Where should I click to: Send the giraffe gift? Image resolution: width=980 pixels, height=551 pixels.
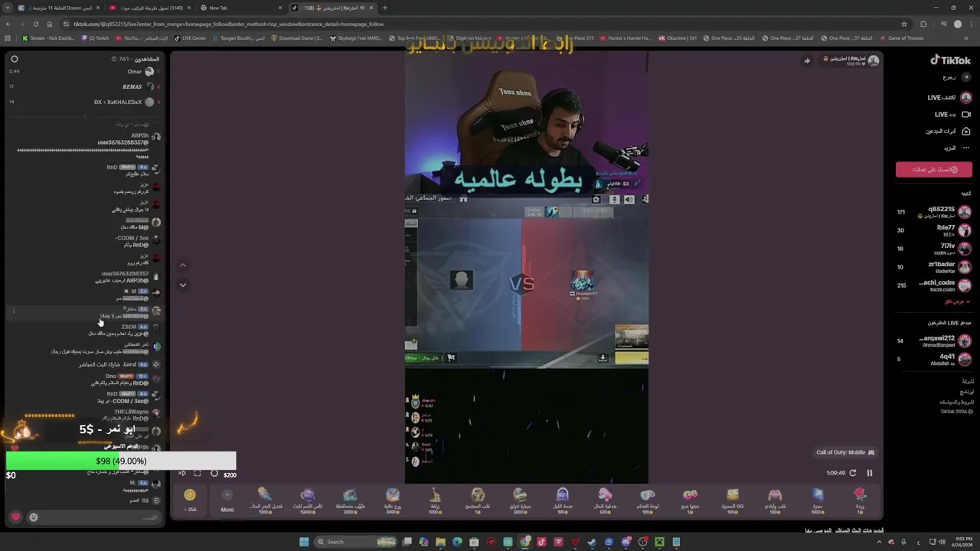435,500
